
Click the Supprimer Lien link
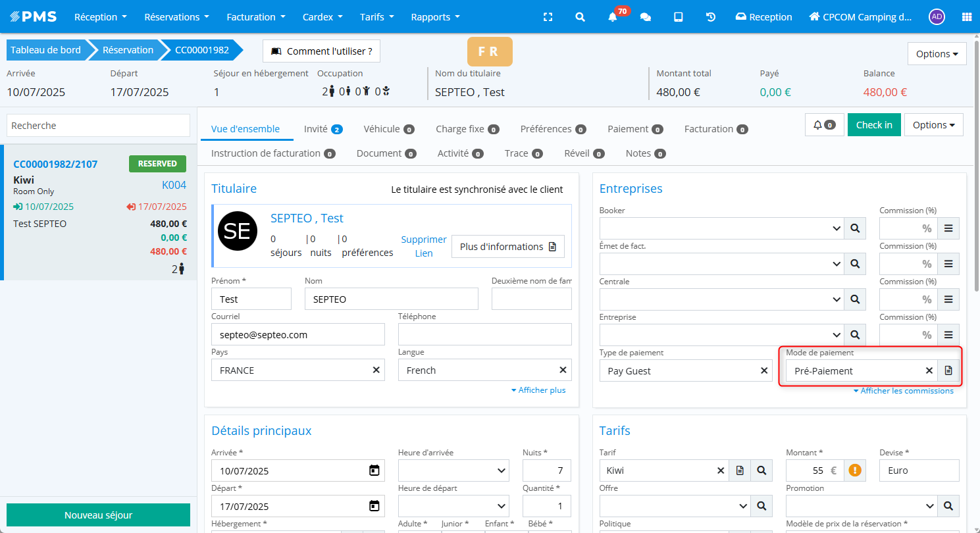423,246
